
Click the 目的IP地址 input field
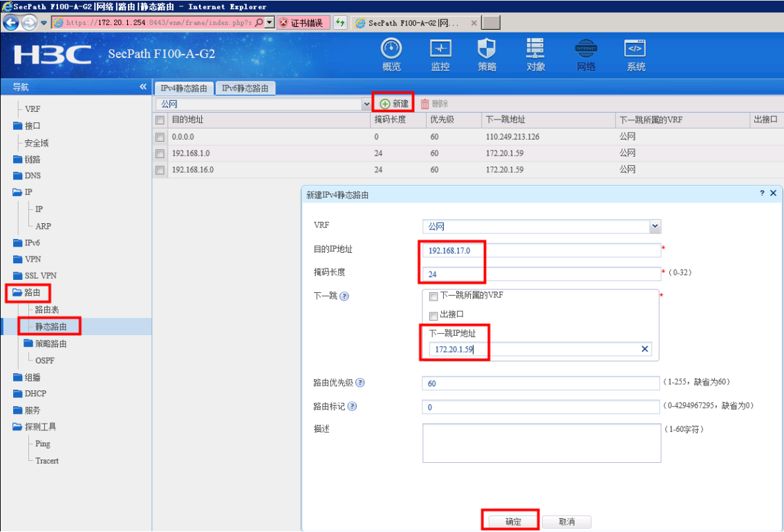[541, 250]
